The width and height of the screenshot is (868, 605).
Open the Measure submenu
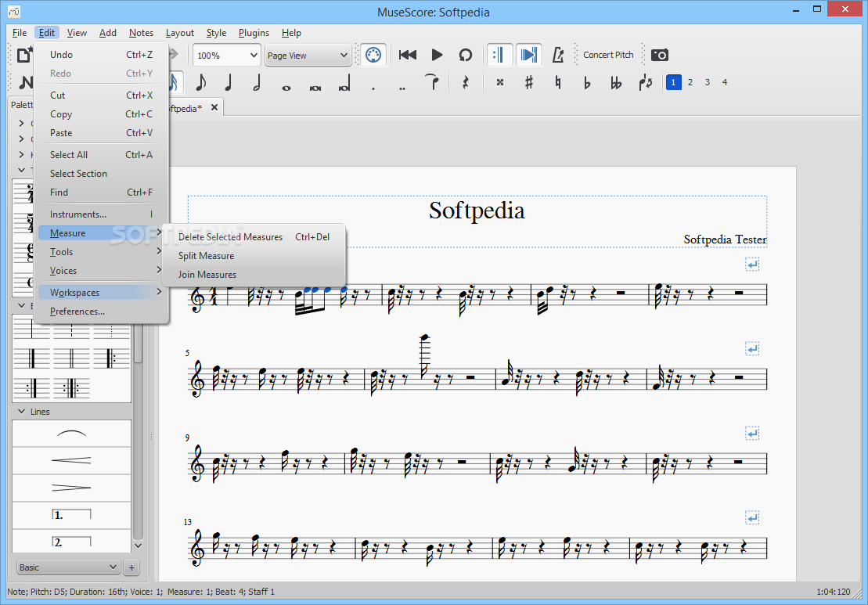[x=100, y=233]
